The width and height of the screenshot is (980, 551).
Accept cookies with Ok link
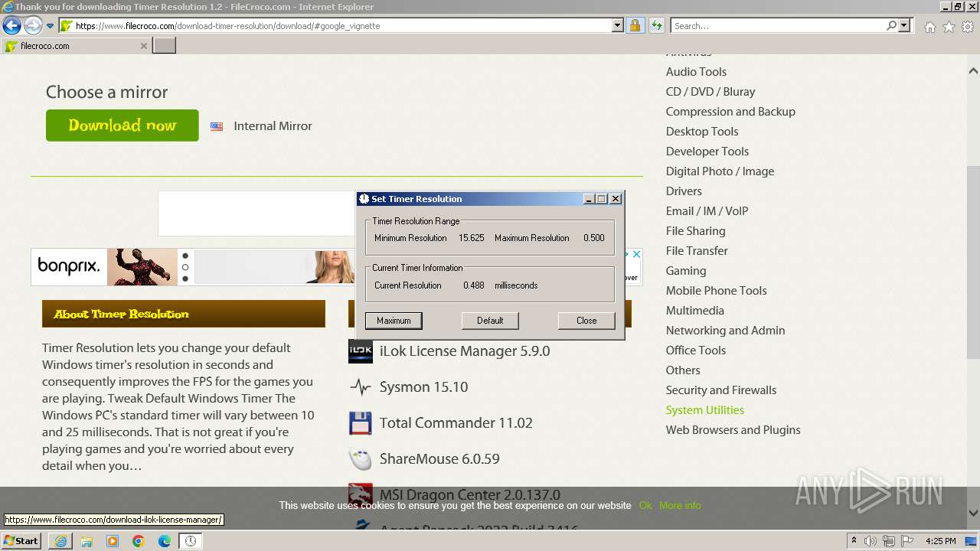(645, 506)
